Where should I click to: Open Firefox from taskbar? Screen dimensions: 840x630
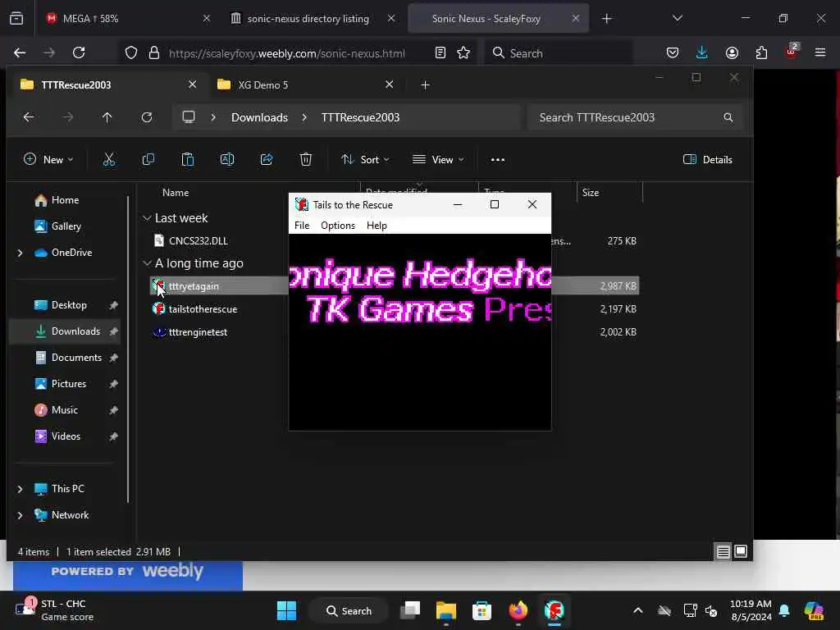click(x=518, y=610)
